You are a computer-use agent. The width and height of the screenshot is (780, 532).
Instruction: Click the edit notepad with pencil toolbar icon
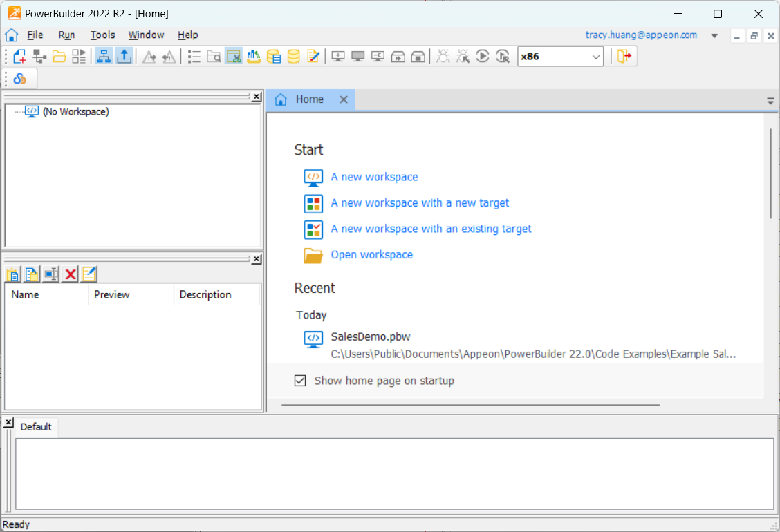click(314, 57)
